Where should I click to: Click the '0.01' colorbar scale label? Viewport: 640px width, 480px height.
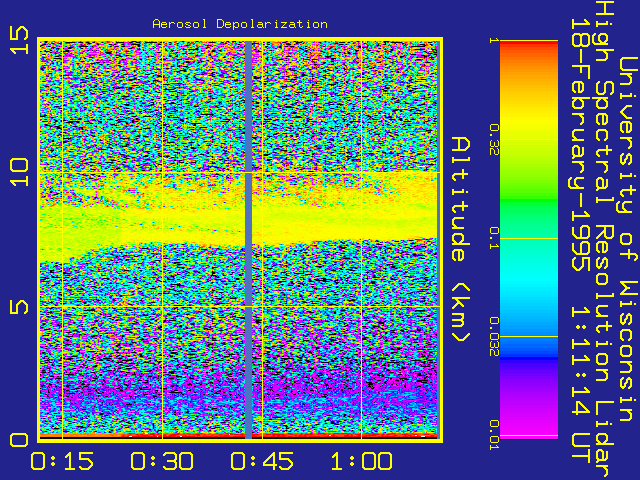click(494, 435)
